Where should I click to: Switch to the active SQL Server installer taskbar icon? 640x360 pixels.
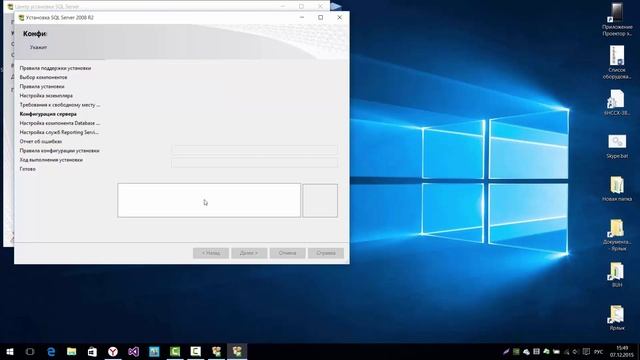tap(237, 351)
